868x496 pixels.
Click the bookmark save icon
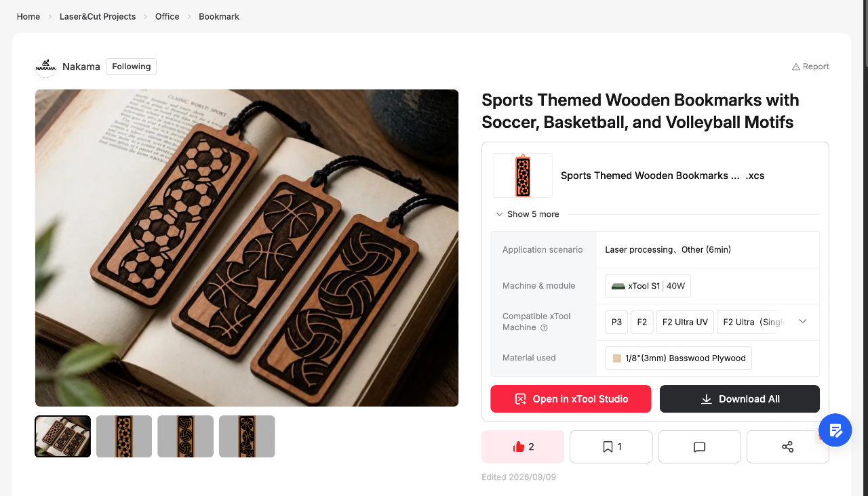point(608,447)
